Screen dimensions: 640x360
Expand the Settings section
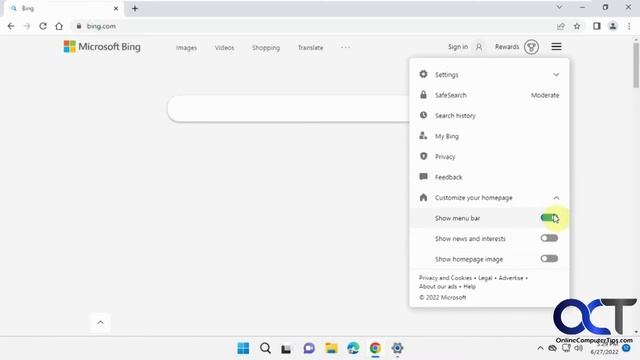pyautogui.click(x=489, y=75)
